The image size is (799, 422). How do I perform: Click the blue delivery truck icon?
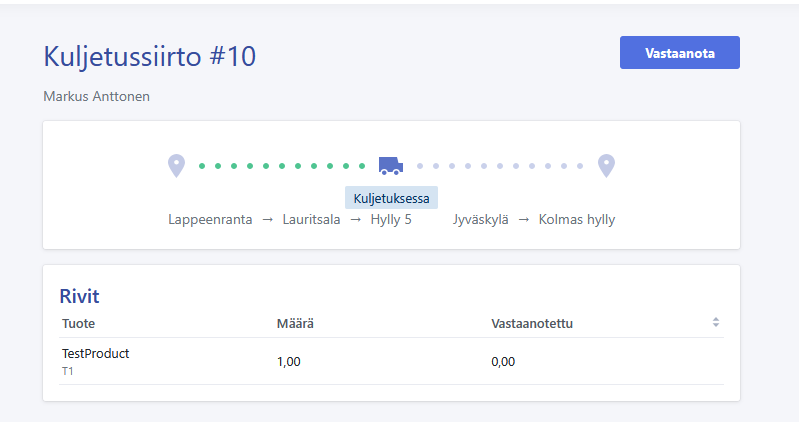coord(391,166)
